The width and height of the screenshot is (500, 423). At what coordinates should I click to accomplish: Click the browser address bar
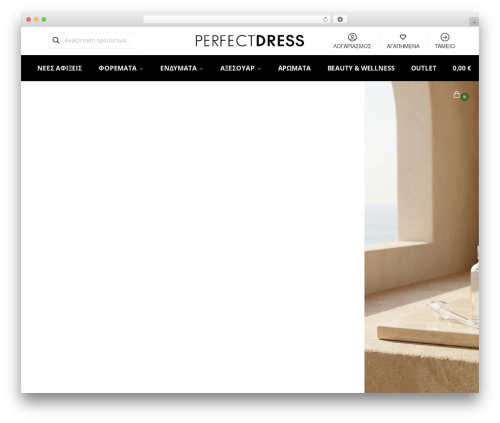[237, 20]
